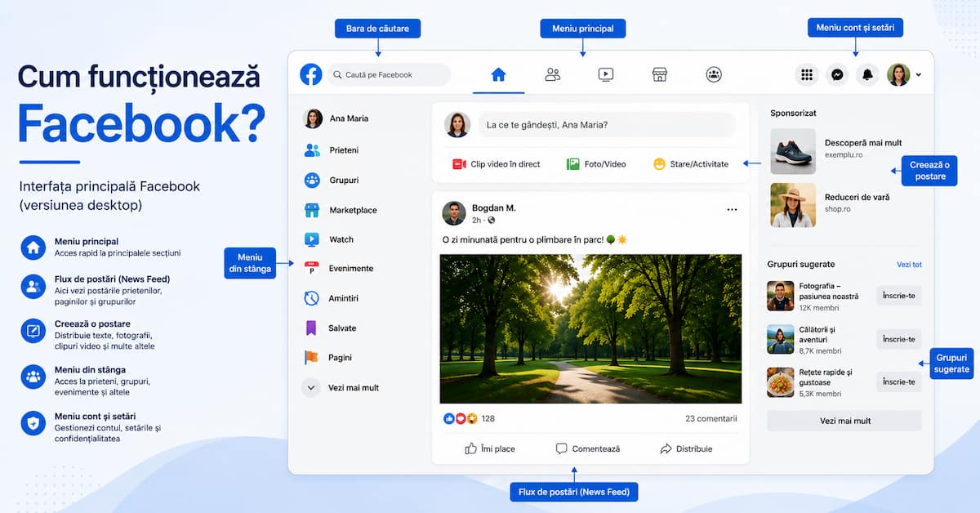980x513 pixels.
Task: Click 'Vezi mai mult' under suggested groups
Action: (x=844, y=421)
